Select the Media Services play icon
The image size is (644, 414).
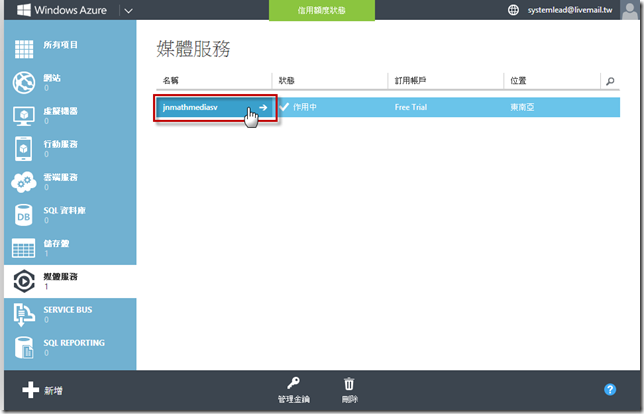(x=24, y=281)
